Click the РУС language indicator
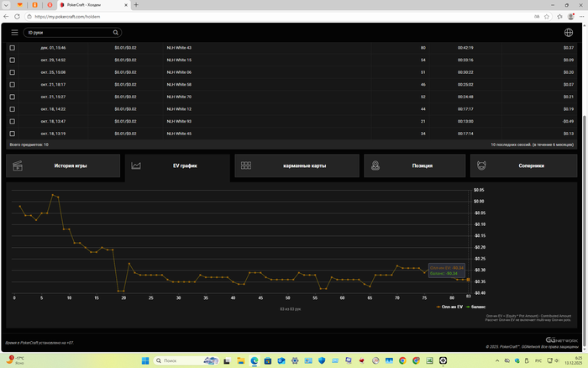This screenshot has height=368, width=588. click(x=538, y=360)
